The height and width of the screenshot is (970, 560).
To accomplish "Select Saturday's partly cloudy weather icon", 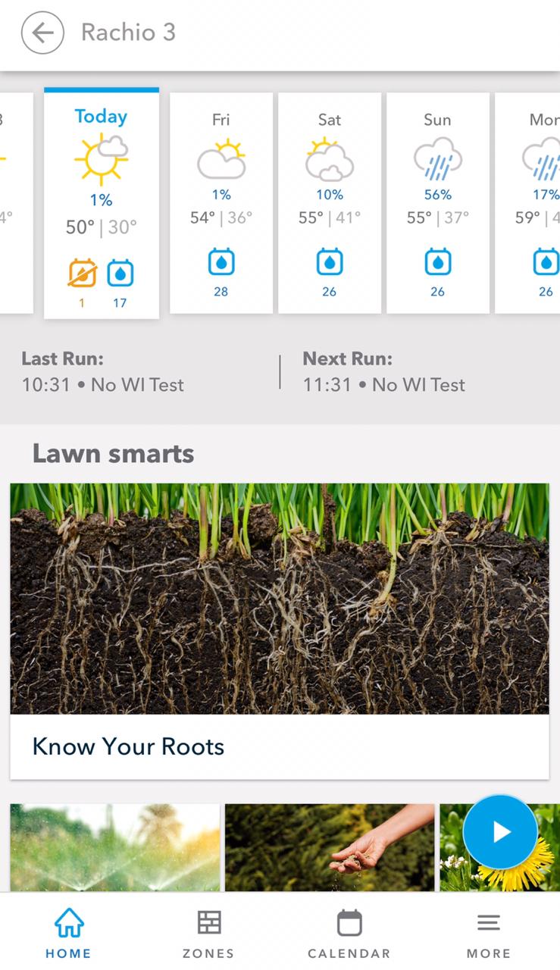I will click(330, 159).
